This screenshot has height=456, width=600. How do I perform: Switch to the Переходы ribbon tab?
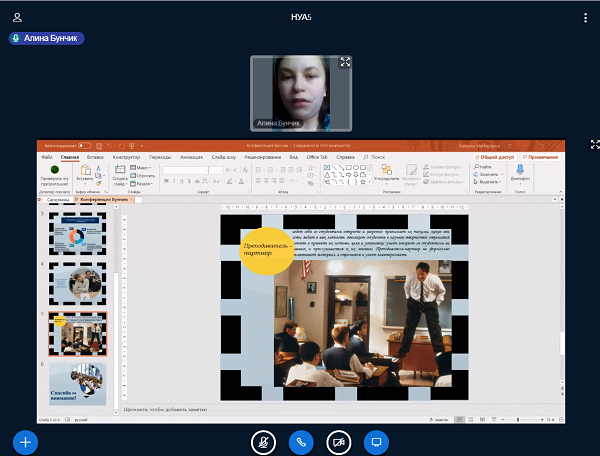point(160,157)
